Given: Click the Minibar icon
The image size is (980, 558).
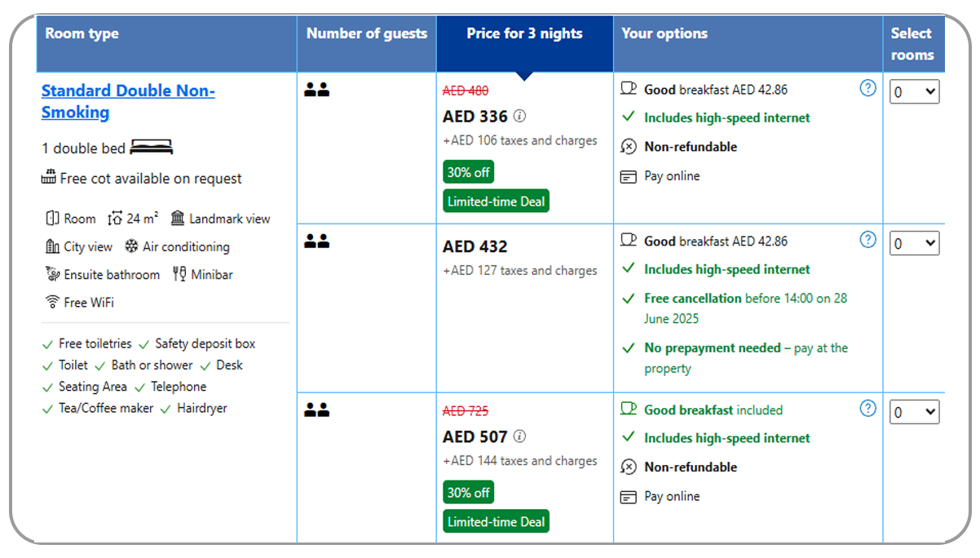Looking at the screenshot, I should pos(179,274).
